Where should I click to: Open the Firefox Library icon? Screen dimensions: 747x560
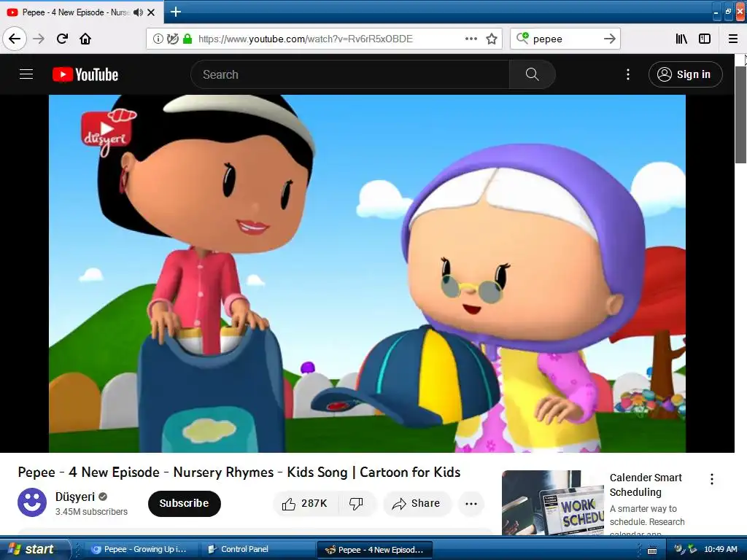(x=681, y=39)
